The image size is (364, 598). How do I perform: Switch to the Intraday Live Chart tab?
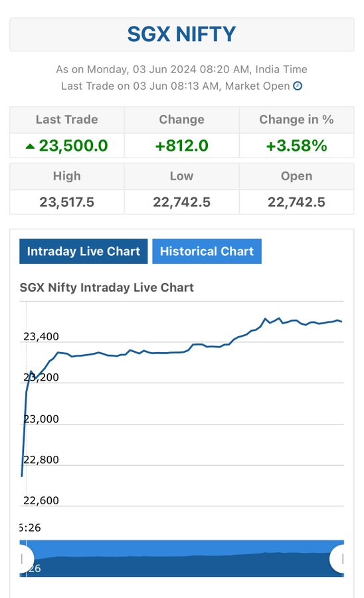tap(84, 251)
